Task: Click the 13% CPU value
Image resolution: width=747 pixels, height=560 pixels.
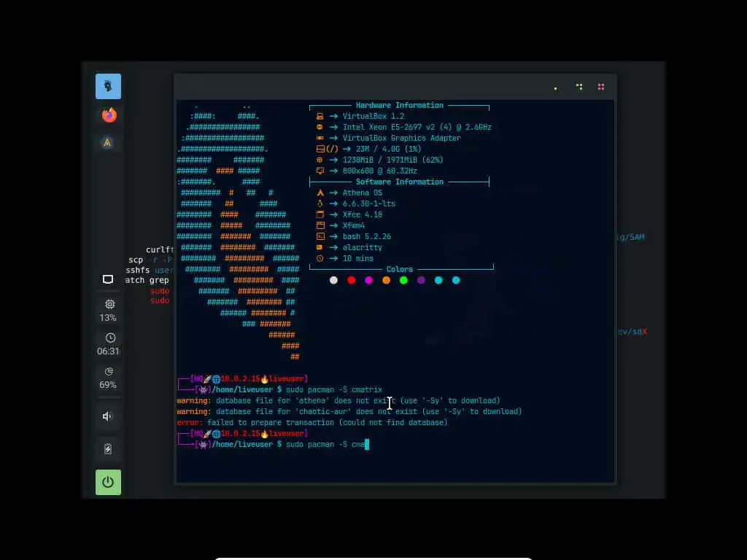Action: 108,318
